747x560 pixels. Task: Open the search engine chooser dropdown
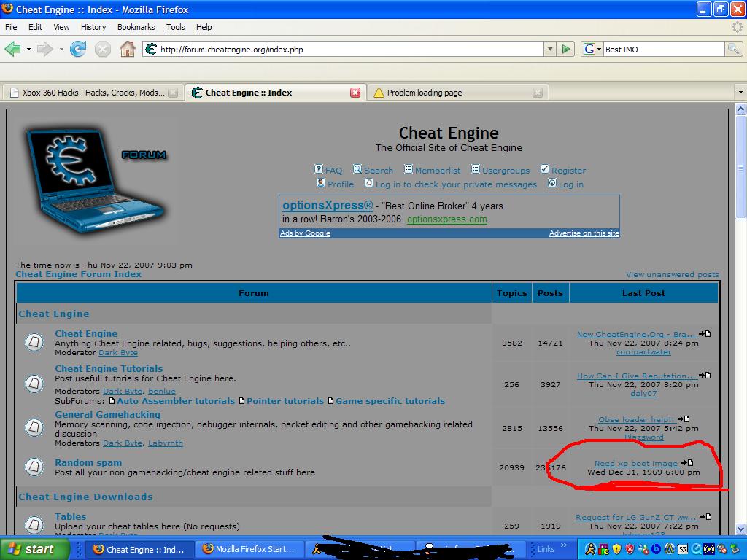(x=592, y=50)
